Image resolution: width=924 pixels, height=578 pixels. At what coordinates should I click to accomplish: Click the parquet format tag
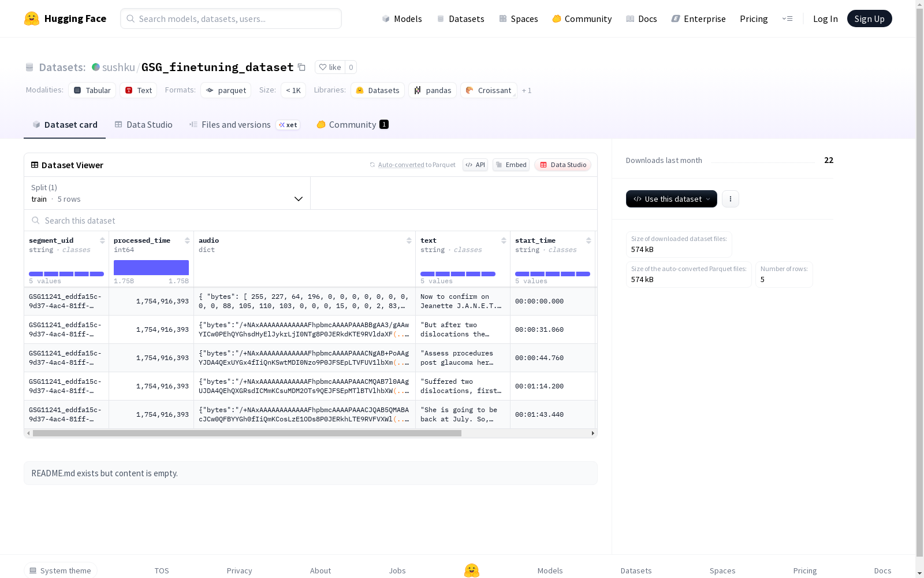click(x=226, y=90)
